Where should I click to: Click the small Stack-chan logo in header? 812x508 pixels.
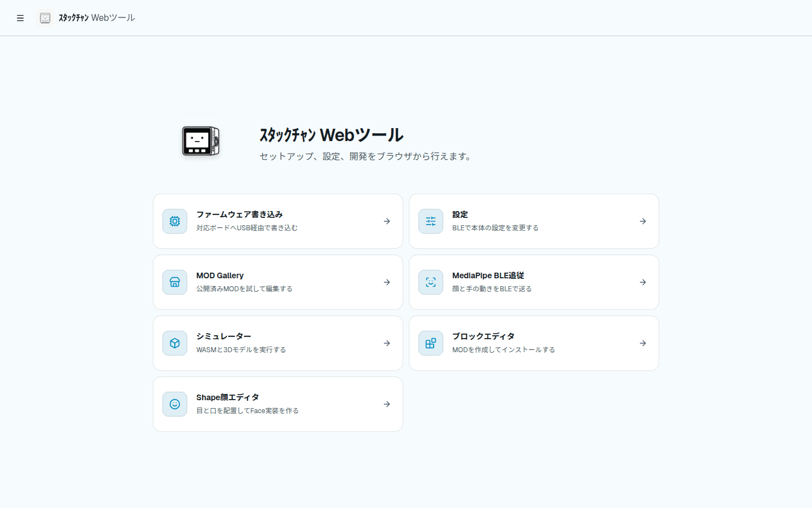[x=45, y=18]
